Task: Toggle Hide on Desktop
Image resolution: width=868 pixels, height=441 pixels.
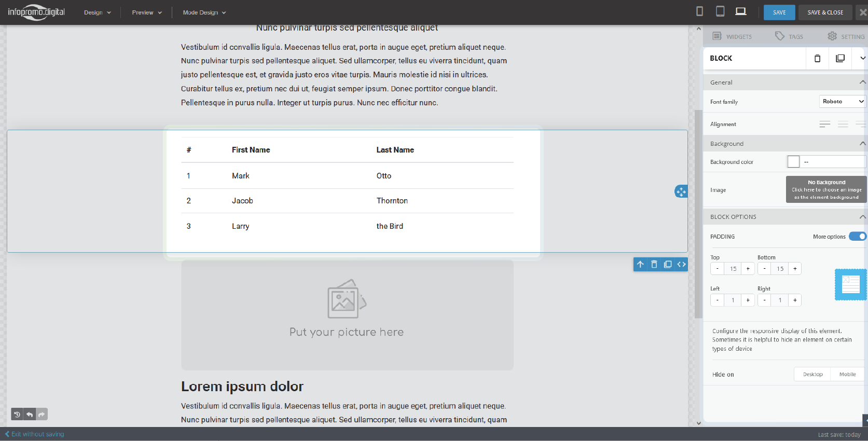Action: point(812,374)
